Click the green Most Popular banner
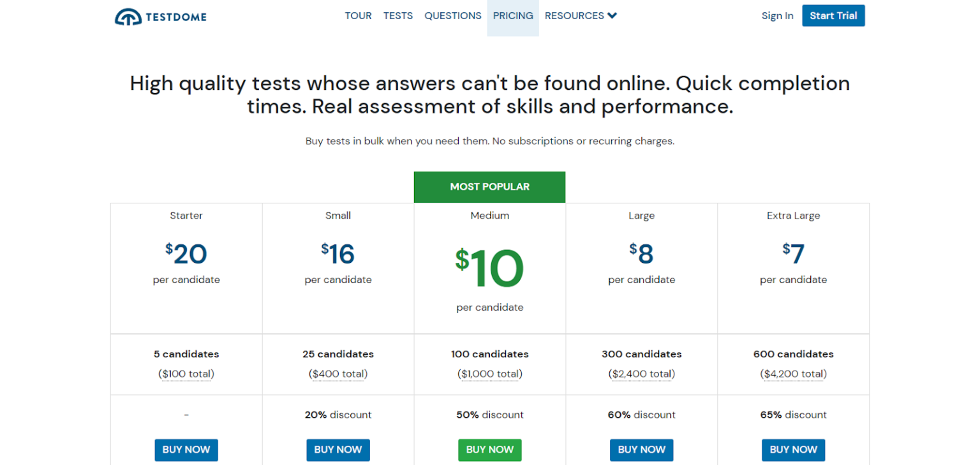 tap(489, 186)
